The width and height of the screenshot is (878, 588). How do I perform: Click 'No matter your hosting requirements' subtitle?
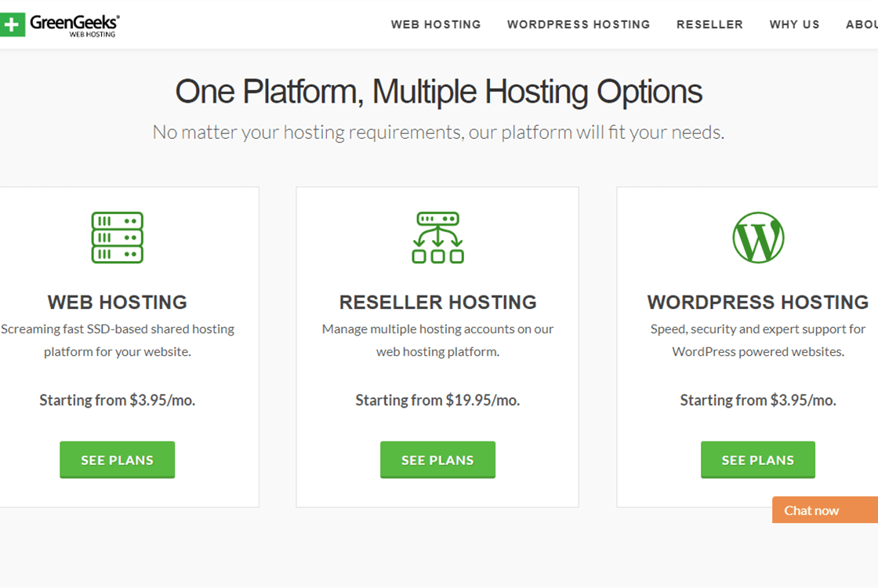[438, 132]
